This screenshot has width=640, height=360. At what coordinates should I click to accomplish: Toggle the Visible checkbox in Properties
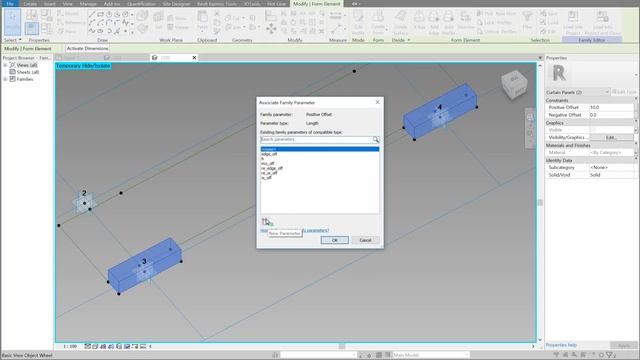pos(593,130)
